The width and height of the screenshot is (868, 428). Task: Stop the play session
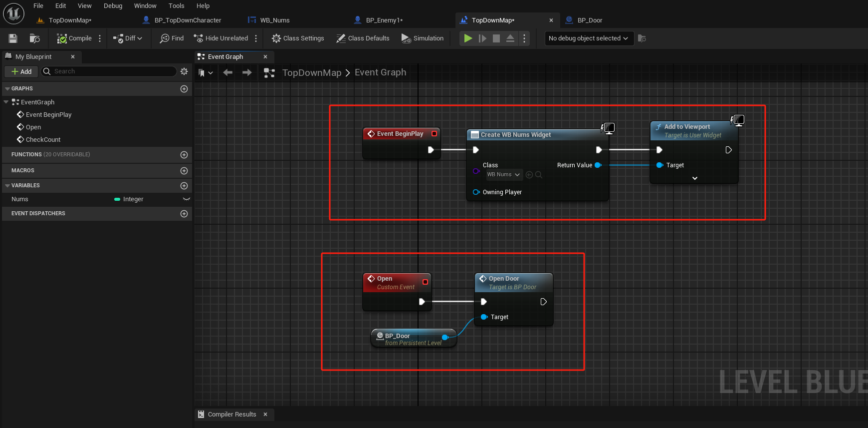click(496, 38)
